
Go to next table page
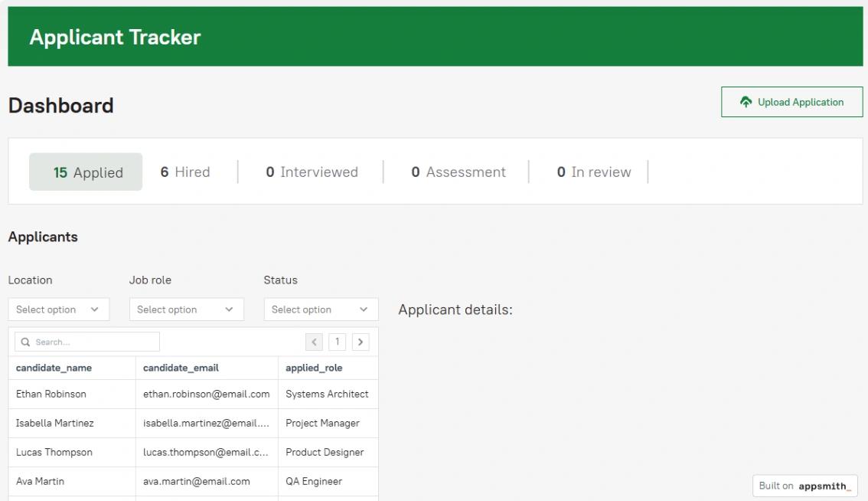pos(361,342)
